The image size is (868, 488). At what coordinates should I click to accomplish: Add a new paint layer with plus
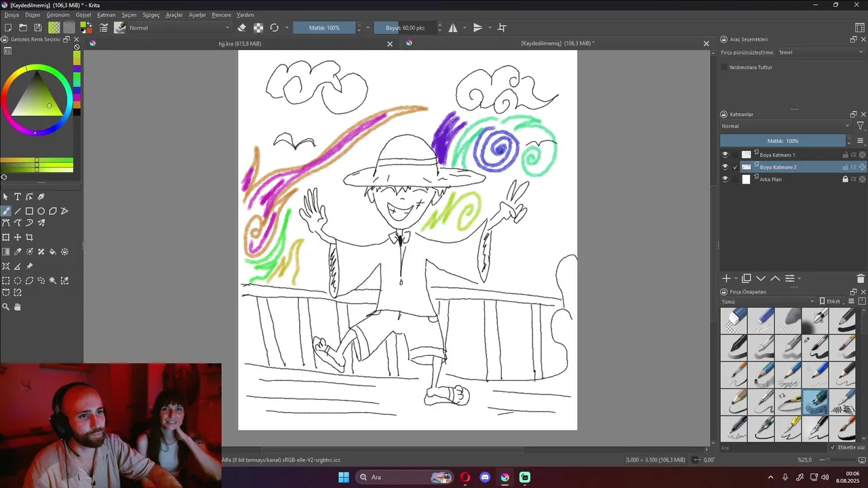[x=726, y=279]
